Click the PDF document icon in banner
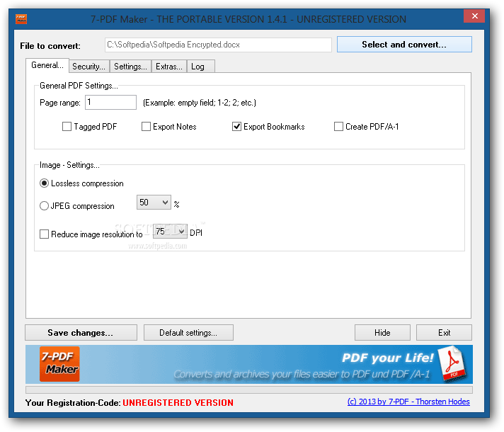This screenshot has width=504, height=432. [x=454, y=363]
